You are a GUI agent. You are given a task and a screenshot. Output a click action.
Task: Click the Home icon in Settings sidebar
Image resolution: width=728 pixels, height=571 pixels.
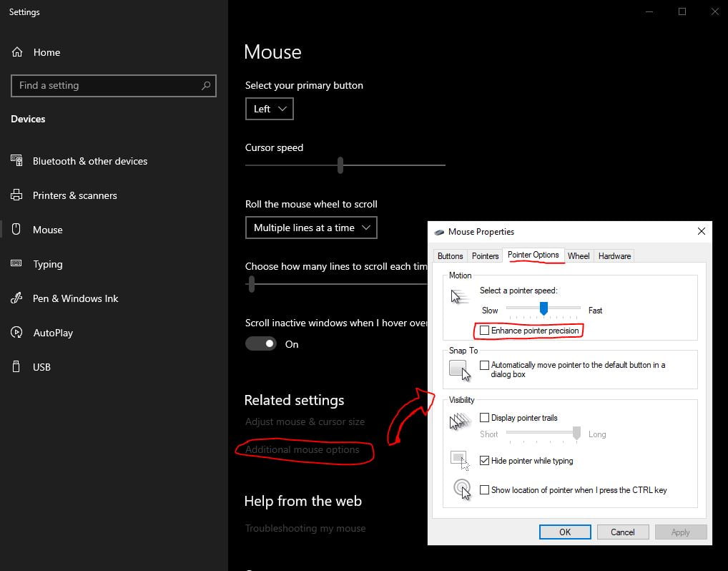16,52
